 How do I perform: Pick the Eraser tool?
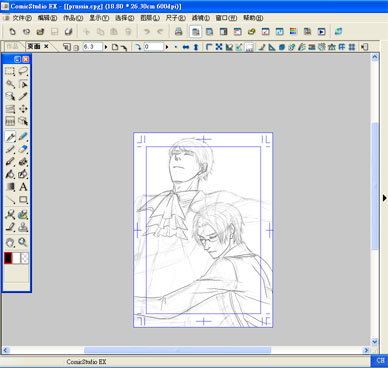pyautogui.click(x=23, y=149)
